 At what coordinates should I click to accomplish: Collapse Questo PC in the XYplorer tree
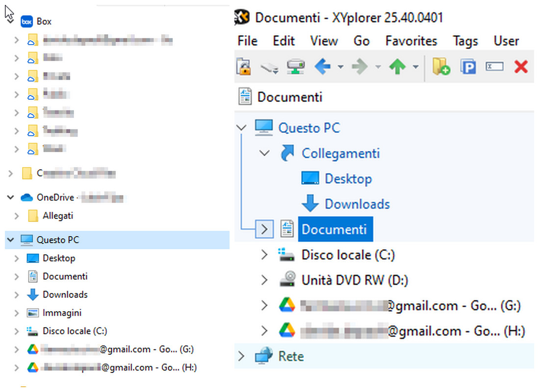point(242,128)
